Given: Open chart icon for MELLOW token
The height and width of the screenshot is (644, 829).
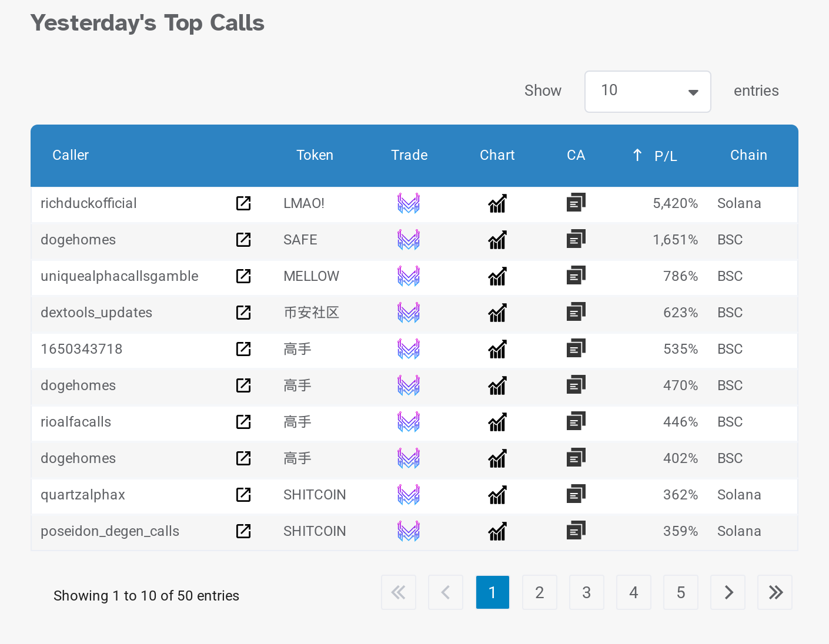Looking at the screenshot, I should [x=497, y=276].
